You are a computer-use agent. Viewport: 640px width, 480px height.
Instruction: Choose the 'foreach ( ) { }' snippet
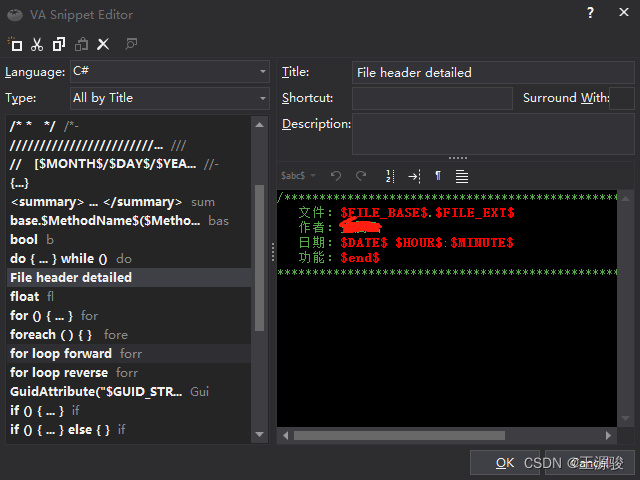click(x=51, y=335)
